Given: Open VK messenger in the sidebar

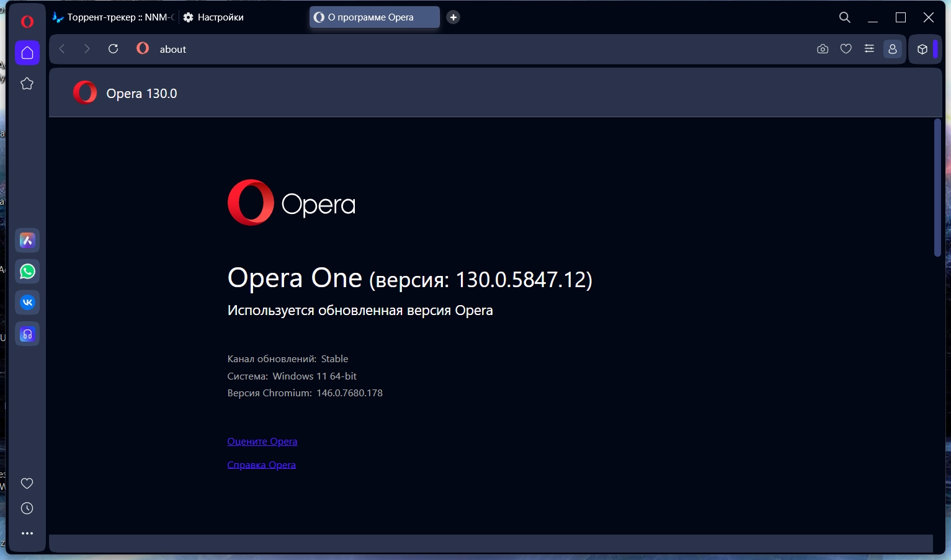Looking at the screenshot, I should 27,303.
